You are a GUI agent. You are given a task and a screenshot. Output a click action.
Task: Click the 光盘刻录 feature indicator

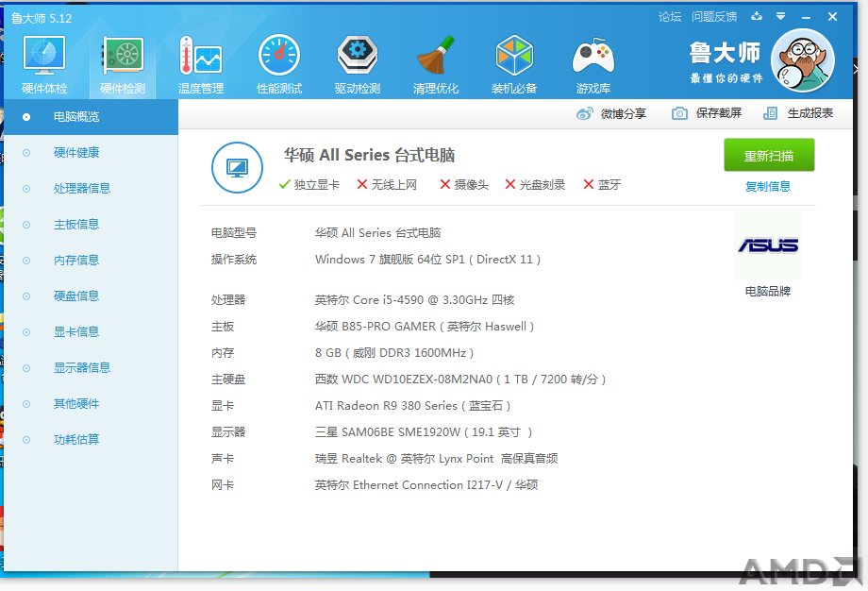tap(535, 184)
